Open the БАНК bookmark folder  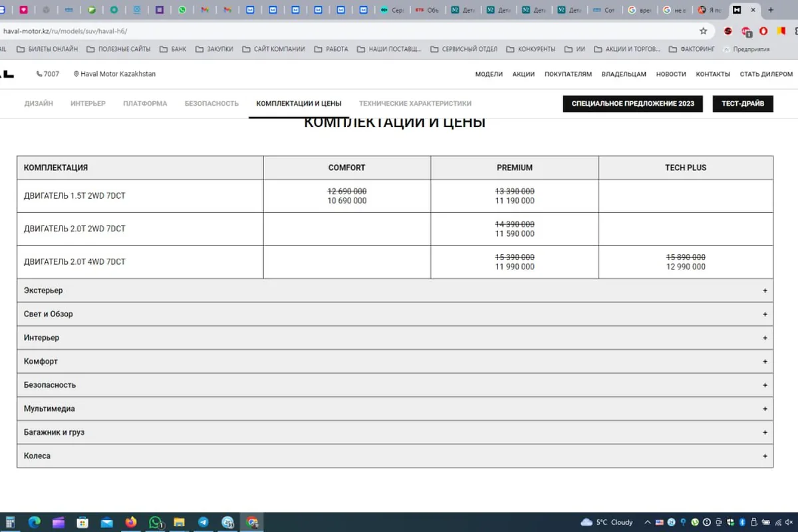pos(173,49)
